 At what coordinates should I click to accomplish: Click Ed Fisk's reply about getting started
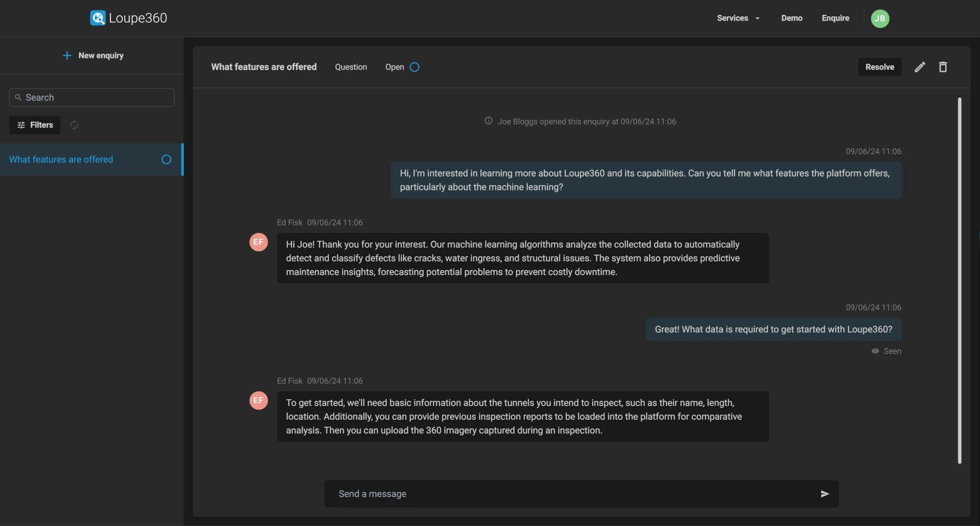pos(523,417)
